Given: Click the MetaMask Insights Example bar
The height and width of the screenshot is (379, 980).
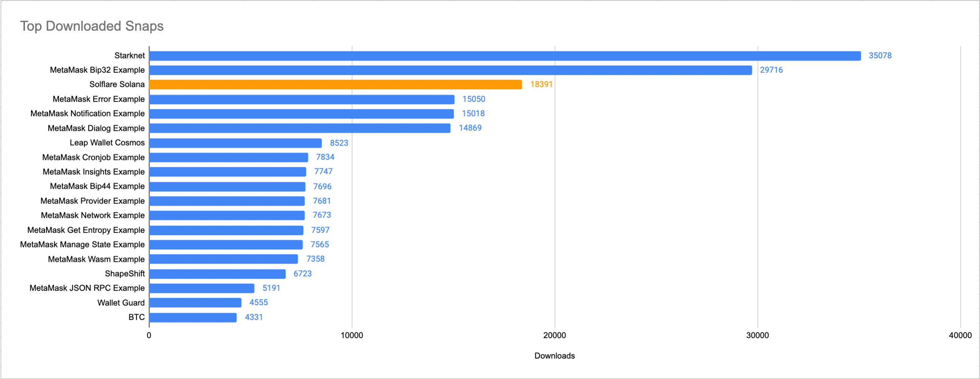Looking at the screenshot, I should pos(228,172).
